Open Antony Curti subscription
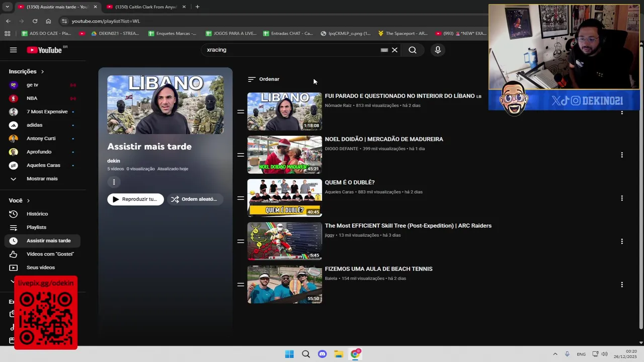This screenshot has height=362, width=644. pyautogui.click(x=42, y=138)
